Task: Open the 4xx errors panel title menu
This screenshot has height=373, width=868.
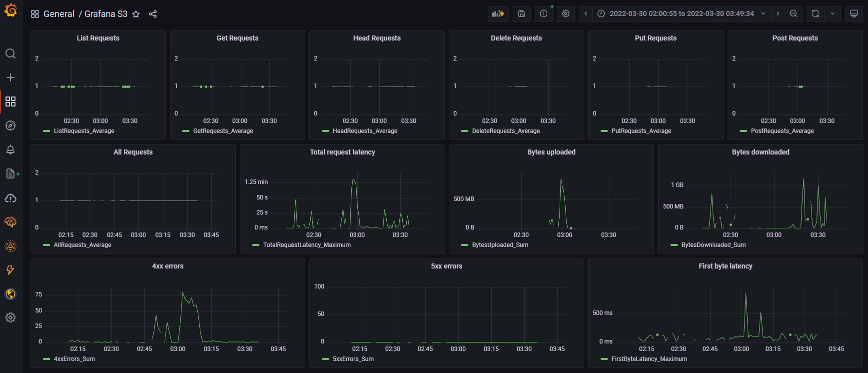Action: pos(168,266)
